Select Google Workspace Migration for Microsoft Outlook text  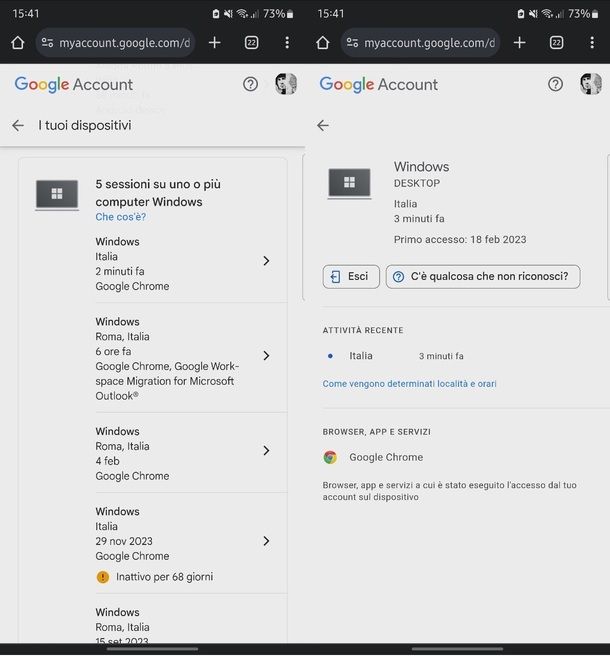pos(167,381)
